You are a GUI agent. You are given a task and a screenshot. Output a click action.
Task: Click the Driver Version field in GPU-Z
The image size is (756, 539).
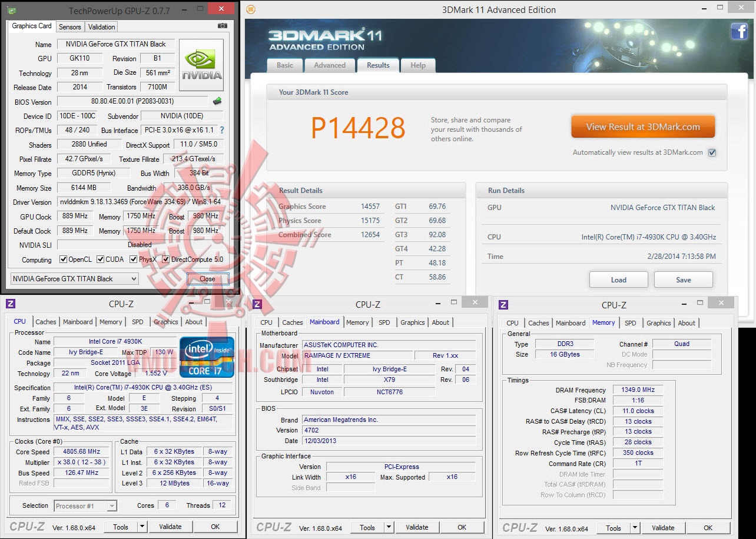click(140, 202)
